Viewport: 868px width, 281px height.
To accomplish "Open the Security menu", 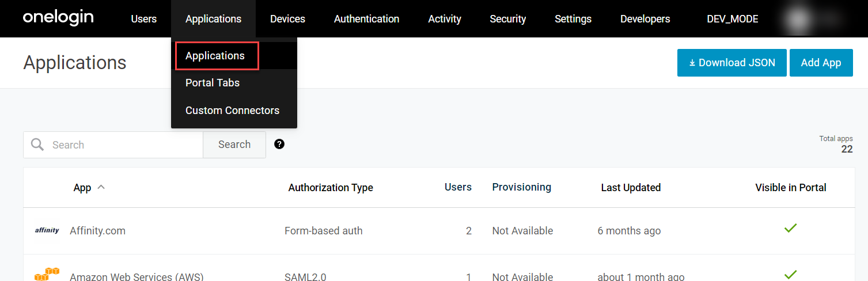I will (x=507, y=19).
